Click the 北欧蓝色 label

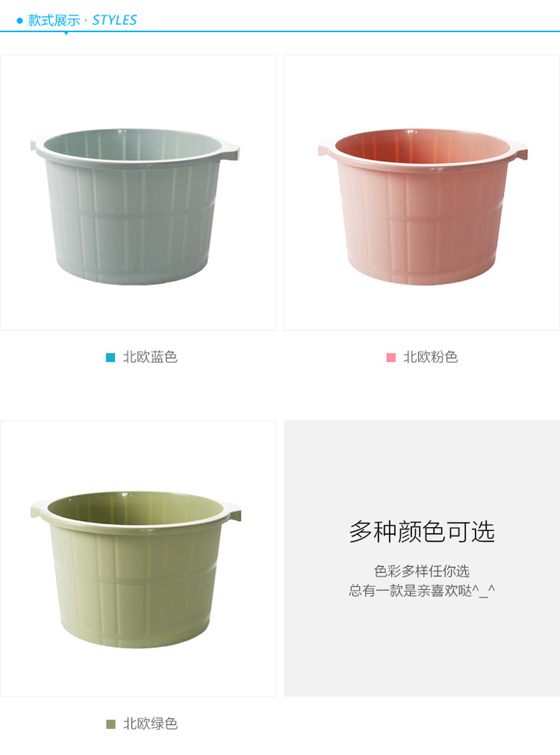[x=150, y=358]
